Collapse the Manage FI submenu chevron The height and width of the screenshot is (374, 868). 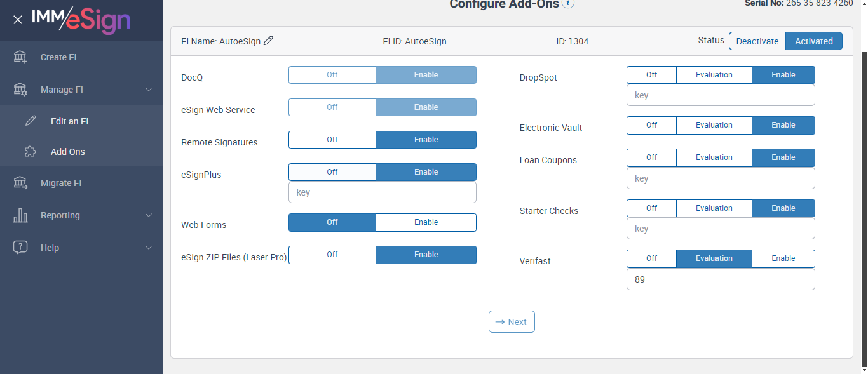point(149,90)
